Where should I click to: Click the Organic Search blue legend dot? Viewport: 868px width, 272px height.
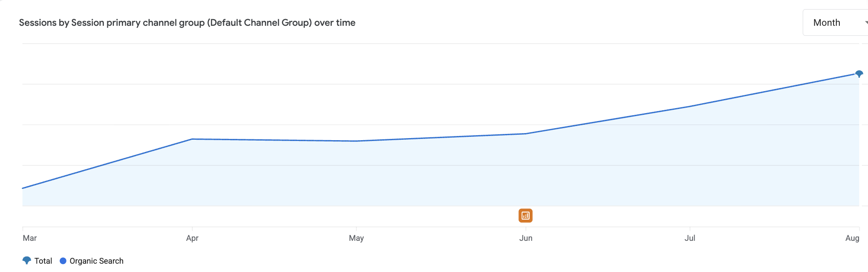click(x=63, y=261)
